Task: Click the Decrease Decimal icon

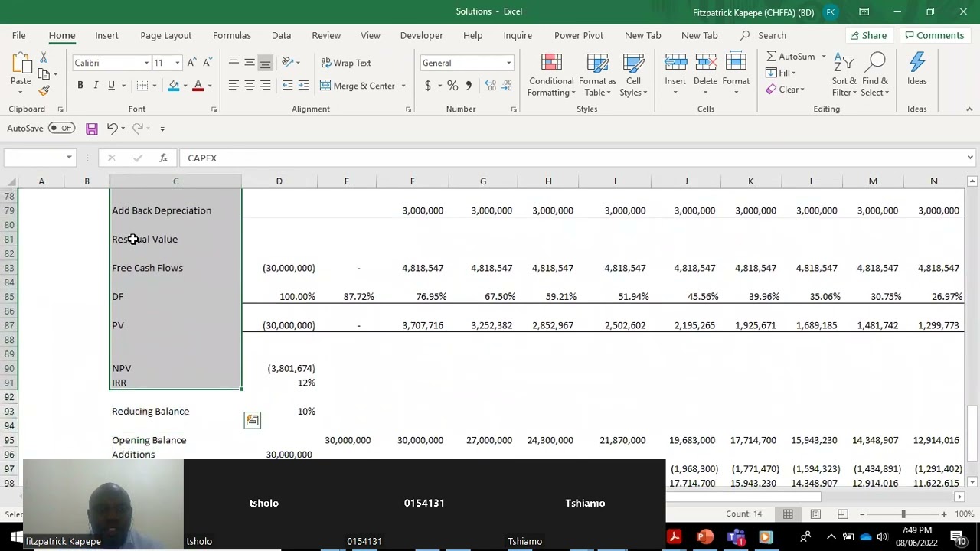Action: coord(508,86)
